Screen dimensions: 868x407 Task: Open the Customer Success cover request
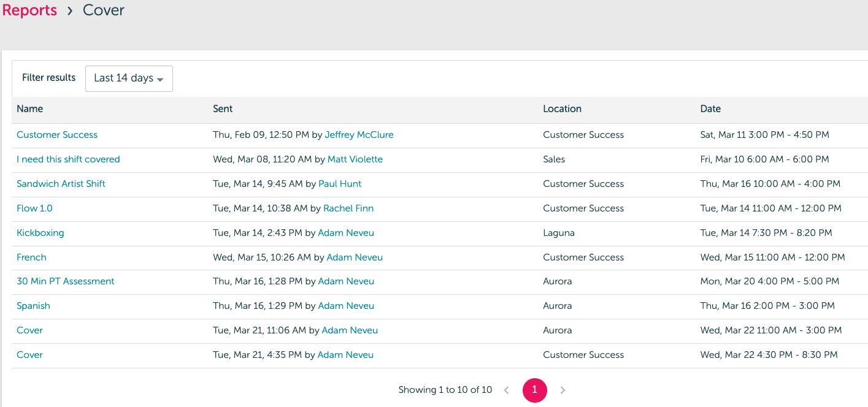click(x=57, y=135)
